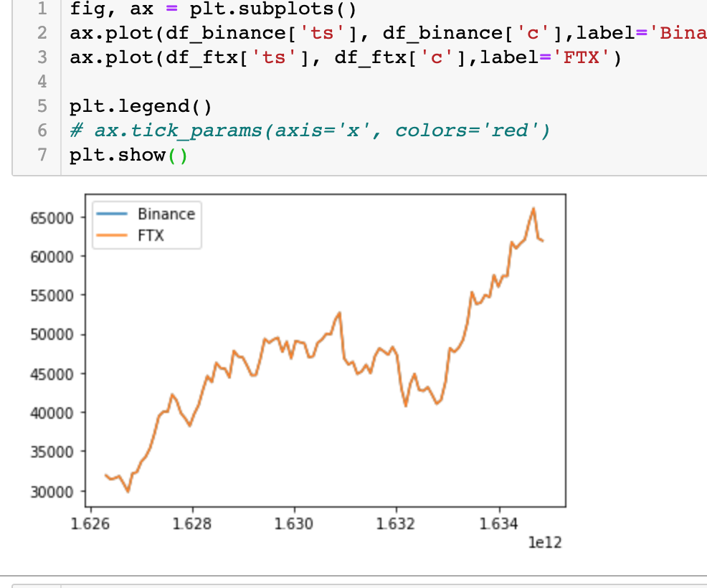
Task: Click x-axis tick label 1.634
Action: pyautogui.click(x=498, y=523)
